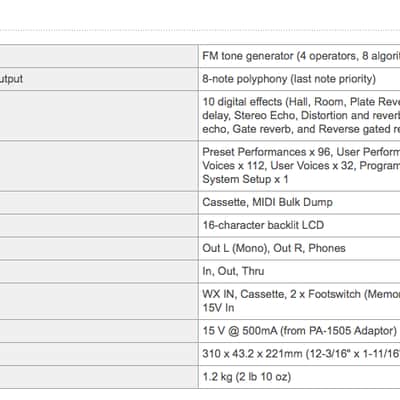The width and height of the screenshot is (400, 400).
Task: Click the 15 V @ 500mA power entry
Action: point(299,331)
